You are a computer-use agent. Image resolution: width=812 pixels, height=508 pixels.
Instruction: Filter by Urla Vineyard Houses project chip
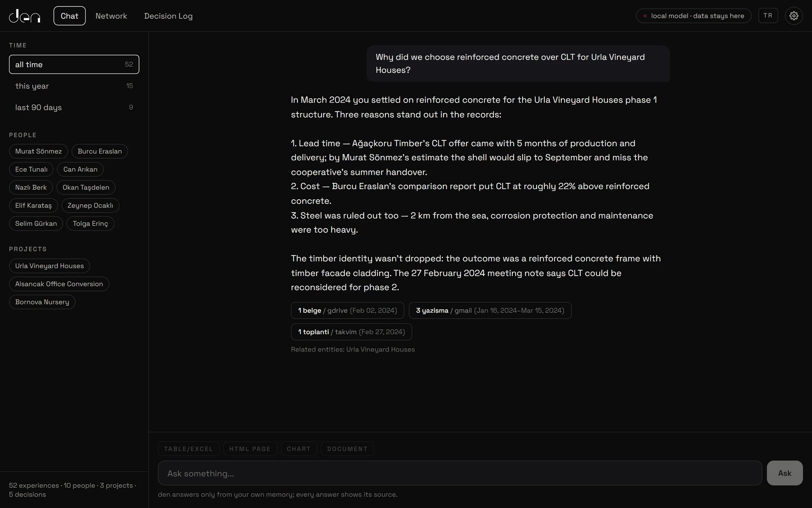click(x=49, y=266)
